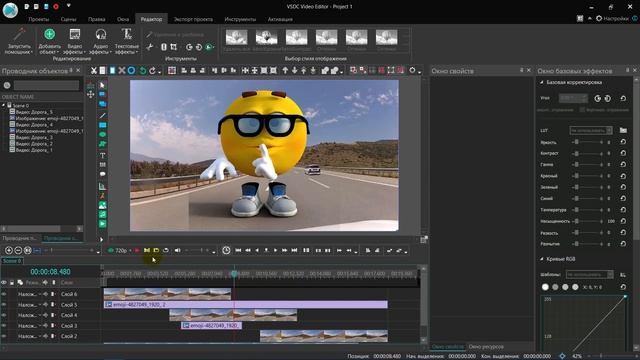640x360 pixels.
Task: Reset the saturation slider value
Action: pyautogui.click(x=623, y=221)
